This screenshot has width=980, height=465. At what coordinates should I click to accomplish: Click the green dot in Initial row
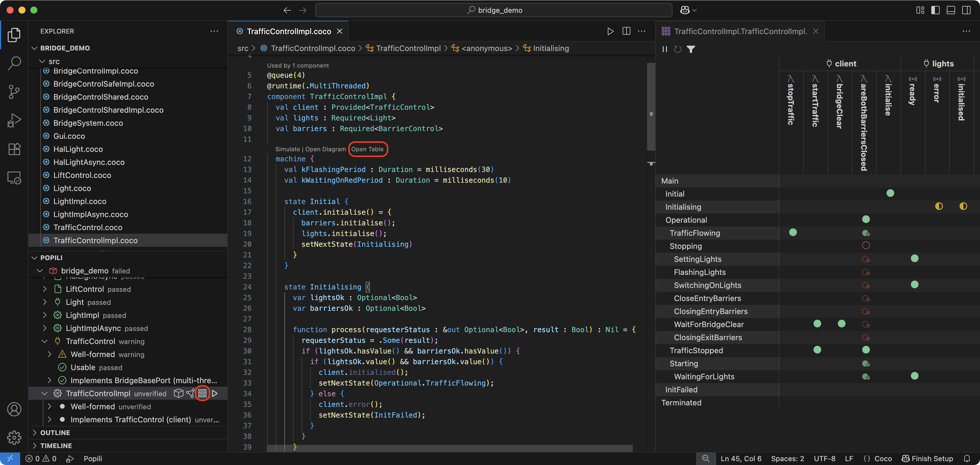coord(890,193)
